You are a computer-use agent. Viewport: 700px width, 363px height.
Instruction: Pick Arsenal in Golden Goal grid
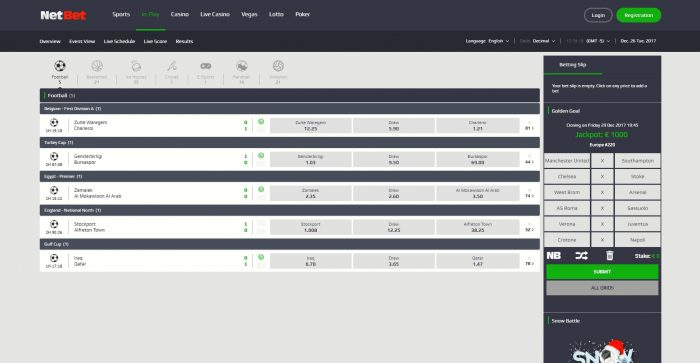tap(638, 192)
